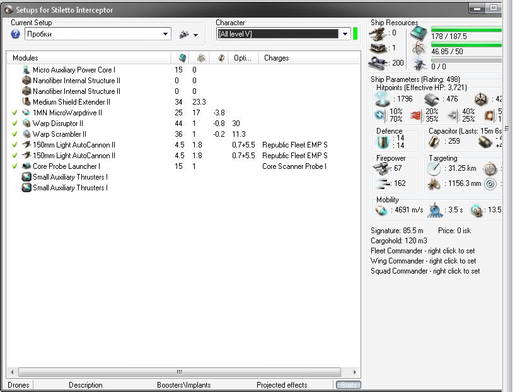
Task: Select first 150mm Light AutoCannon II name
Action: click(x=74, y=145)
